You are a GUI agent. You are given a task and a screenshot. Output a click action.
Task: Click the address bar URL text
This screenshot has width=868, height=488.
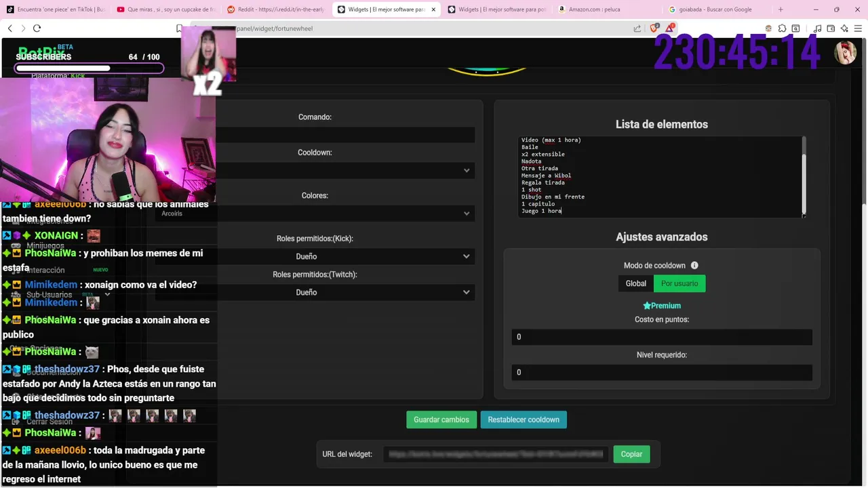click(274, 28)
